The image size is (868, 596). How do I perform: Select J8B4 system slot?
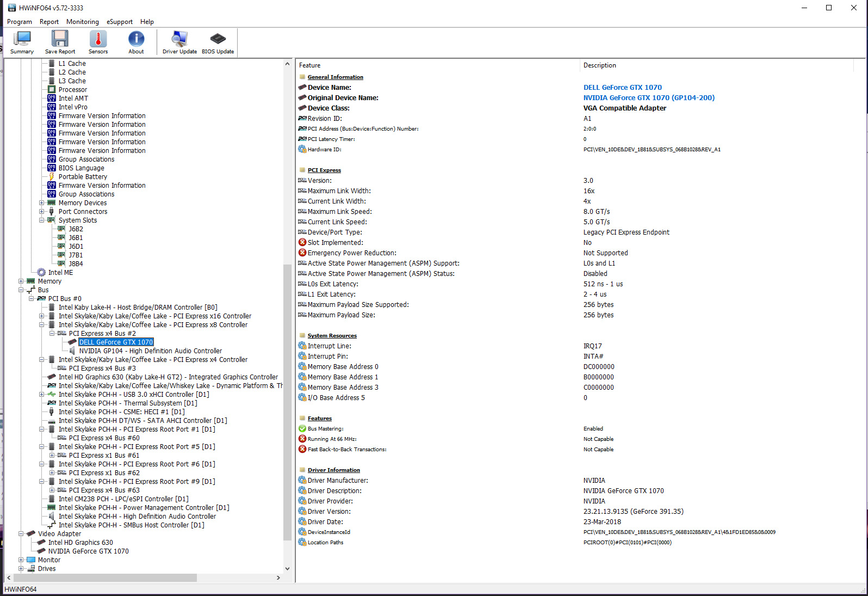point(76,264)
